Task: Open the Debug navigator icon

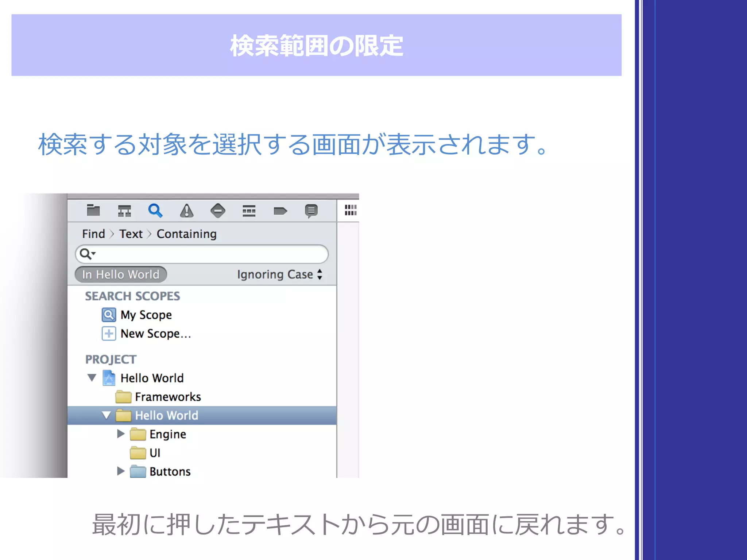Action: coord(249,211)
